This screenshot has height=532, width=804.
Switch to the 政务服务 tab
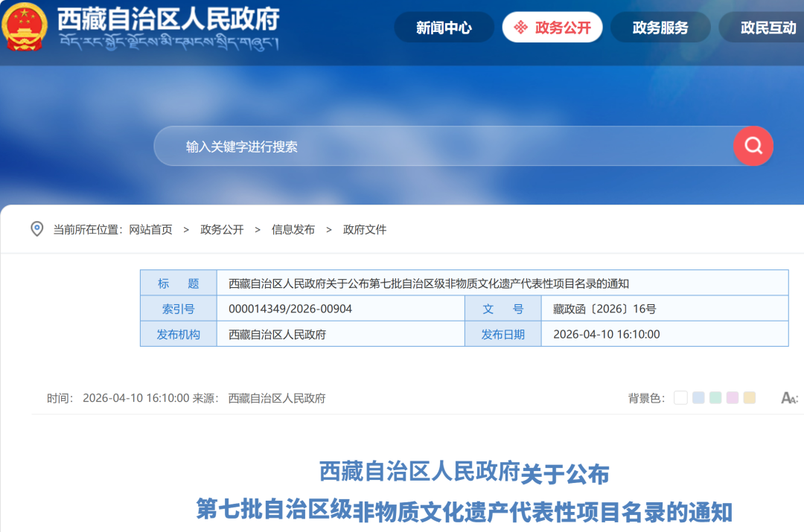(660, 28)
